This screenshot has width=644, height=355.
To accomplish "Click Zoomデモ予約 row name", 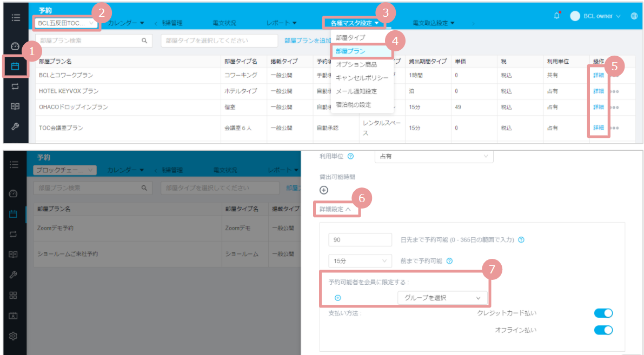I will [56, 228].
